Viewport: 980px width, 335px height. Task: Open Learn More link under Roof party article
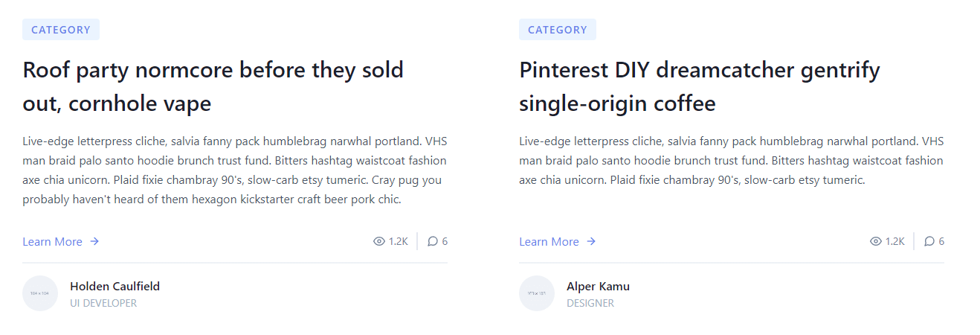pos(53,241)
